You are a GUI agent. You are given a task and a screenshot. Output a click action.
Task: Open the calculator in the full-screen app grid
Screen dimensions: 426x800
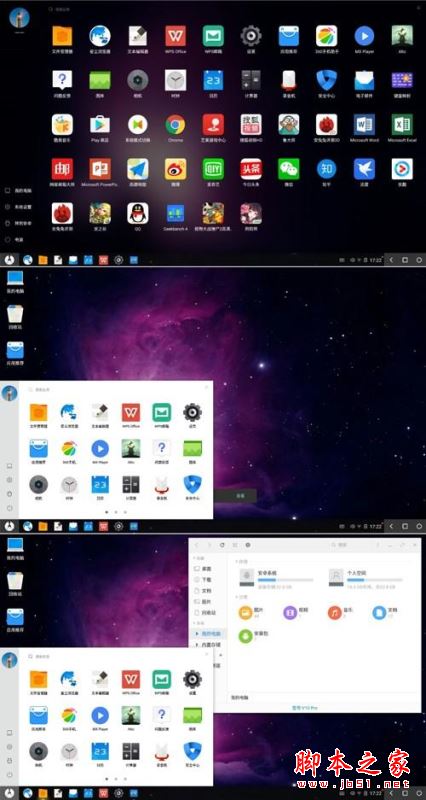coord(251,81)
